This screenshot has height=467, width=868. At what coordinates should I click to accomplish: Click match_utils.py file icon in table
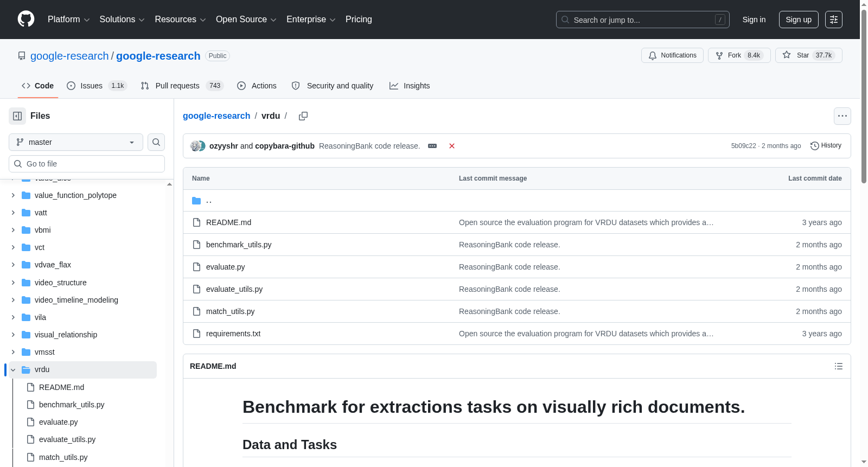coord(196,311)
